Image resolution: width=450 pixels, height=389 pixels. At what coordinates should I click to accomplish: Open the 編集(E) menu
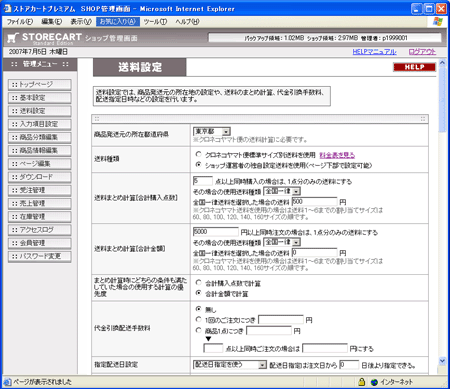[x=51, y=22]
